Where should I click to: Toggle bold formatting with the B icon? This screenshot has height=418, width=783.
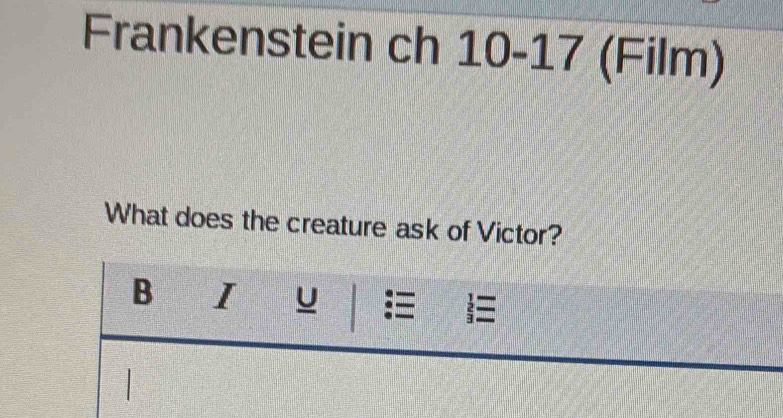[143, 294]
